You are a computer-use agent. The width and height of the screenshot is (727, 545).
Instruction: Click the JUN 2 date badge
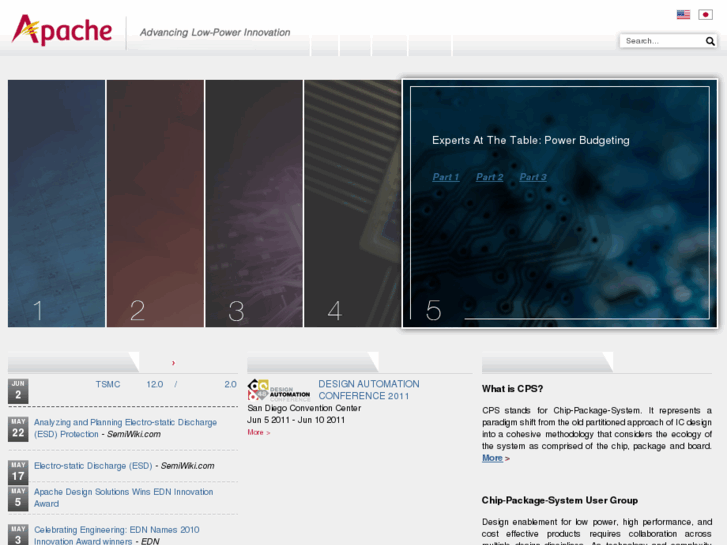(18, 391)
